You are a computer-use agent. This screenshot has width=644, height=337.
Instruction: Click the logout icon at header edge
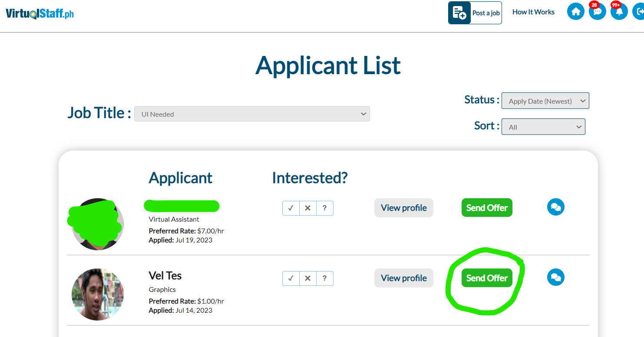(638, 12)
